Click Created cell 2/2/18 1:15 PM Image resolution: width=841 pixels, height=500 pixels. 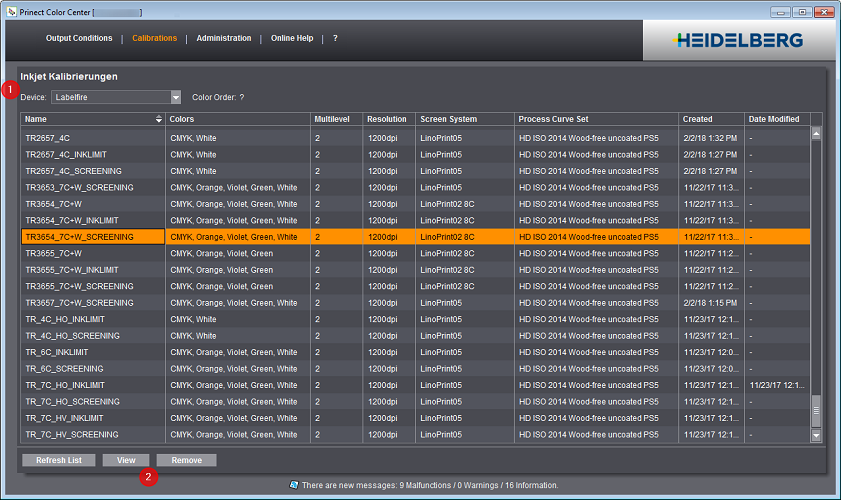point(710,303)
